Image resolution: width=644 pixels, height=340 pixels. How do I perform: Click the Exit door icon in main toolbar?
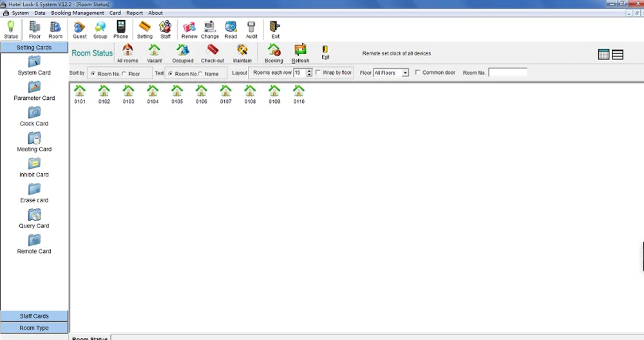(x=275, y=30)
